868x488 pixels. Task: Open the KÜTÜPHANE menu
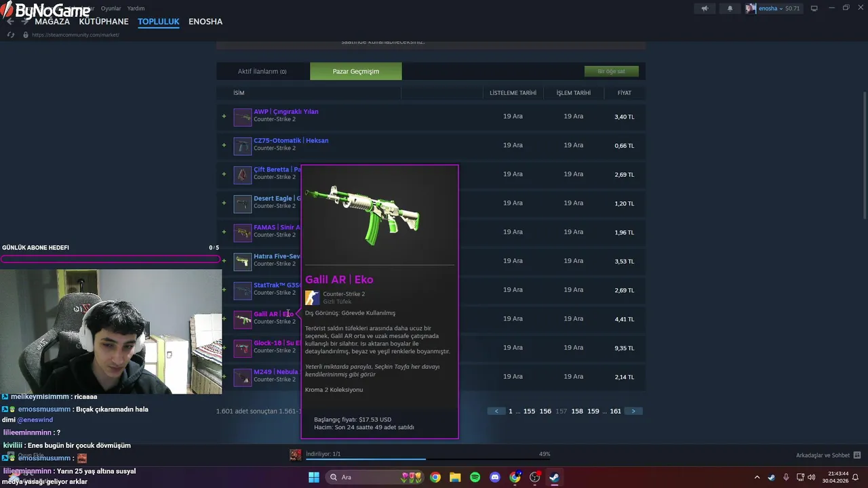pos(104,22)
